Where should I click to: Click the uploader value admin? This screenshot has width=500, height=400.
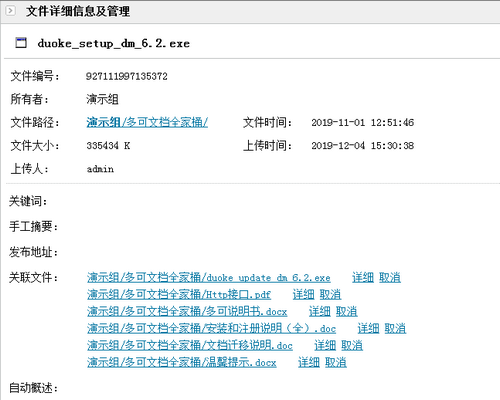pos(100,169)
